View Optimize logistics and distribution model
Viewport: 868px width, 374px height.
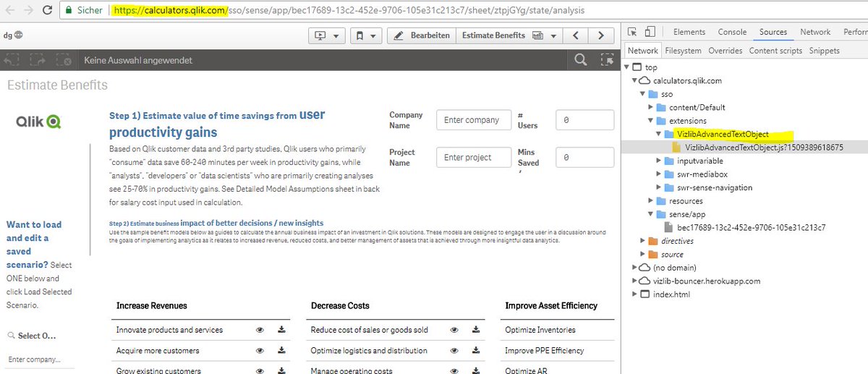(454, 351)
